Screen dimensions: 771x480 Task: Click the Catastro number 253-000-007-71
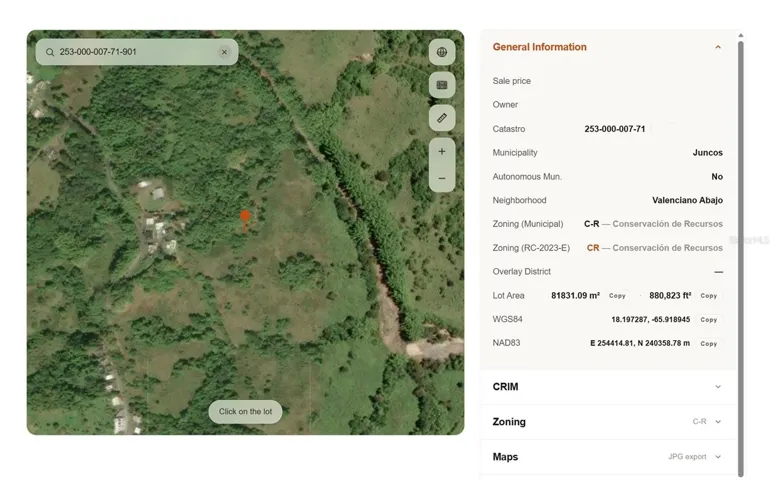615,129
